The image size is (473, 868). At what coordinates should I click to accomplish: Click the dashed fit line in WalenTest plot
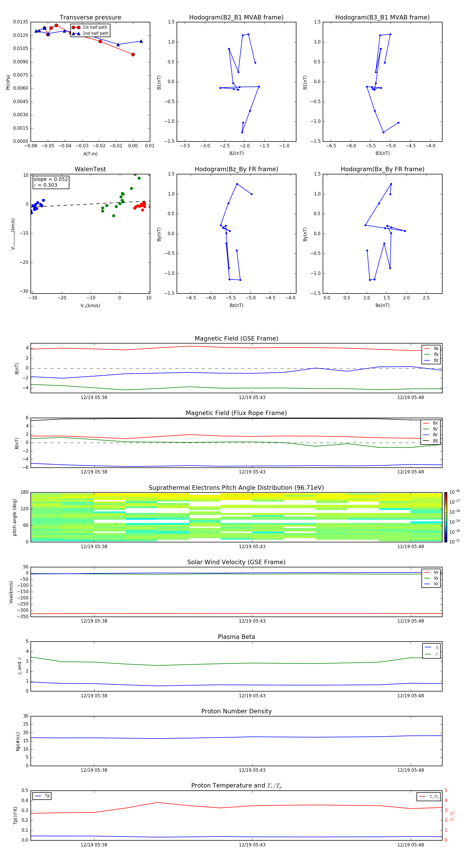click(90, 204)
